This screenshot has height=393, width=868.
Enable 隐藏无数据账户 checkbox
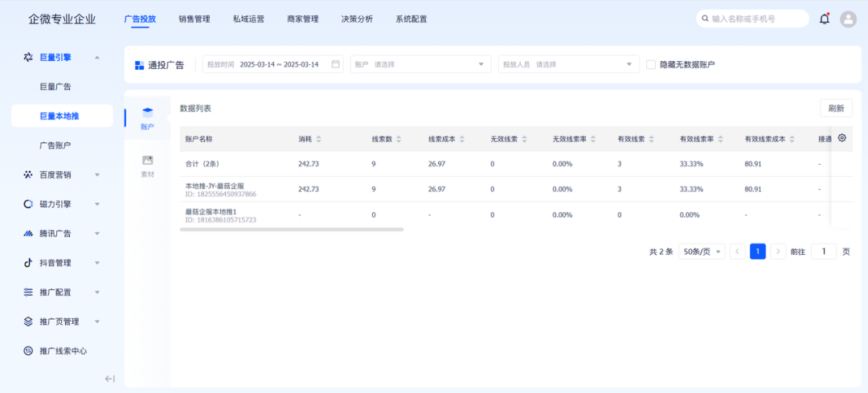click(651, 64)
